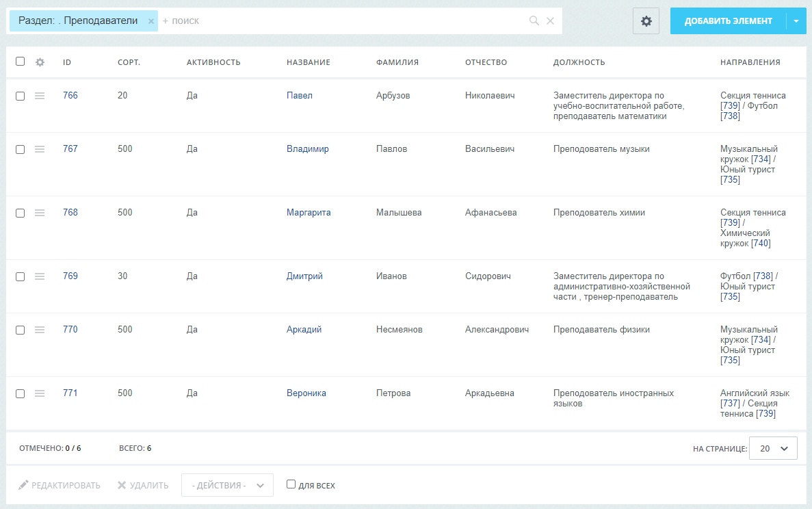The image size is (812, 509).
Task: Click the УДАЛИТЬ button
Action: [x=143, y=485]
